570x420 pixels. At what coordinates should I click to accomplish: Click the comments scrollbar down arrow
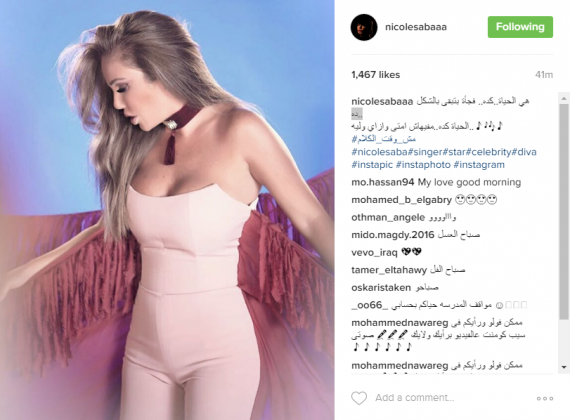click(x=564, y=367)
